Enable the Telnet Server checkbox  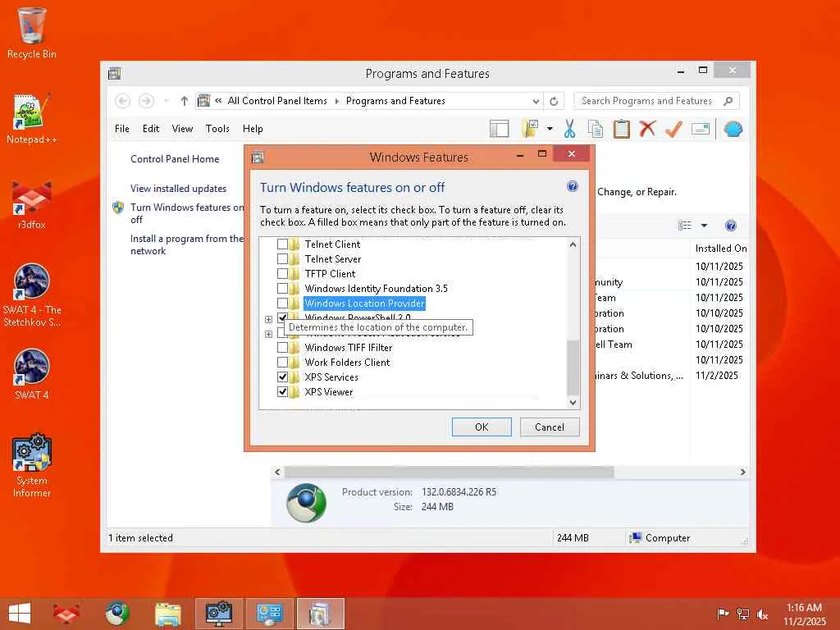click(282, 258)
